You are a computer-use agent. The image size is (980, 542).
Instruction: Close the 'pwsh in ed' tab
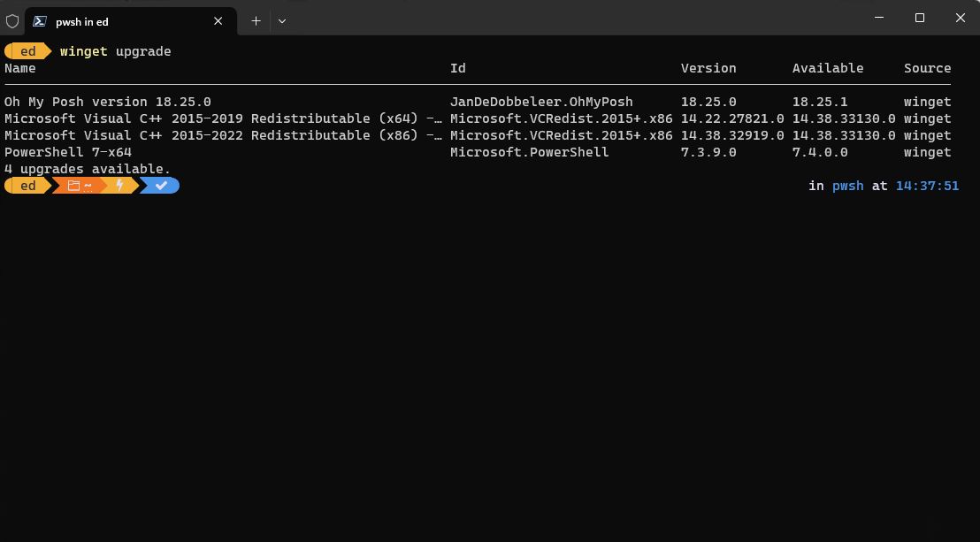[x=218, y=21]
